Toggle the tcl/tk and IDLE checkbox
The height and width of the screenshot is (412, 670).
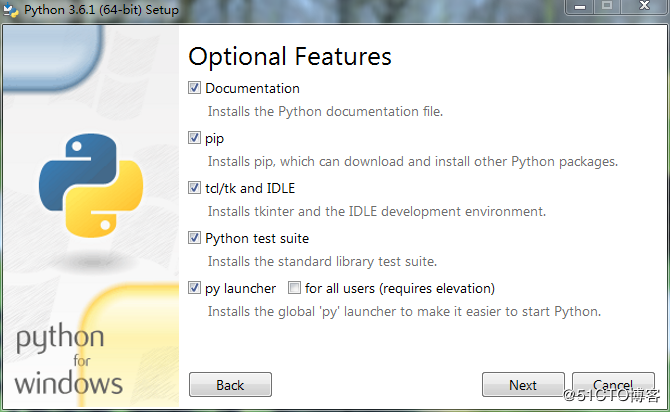click(x=194, y=188)
